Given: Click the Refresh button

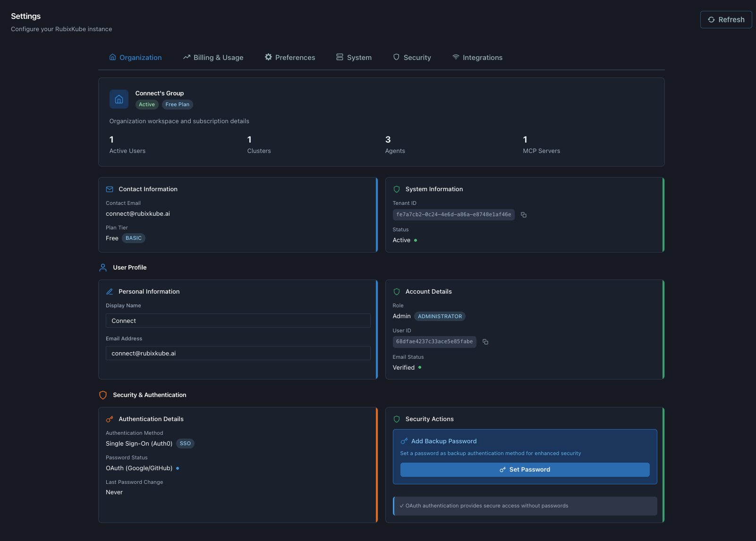Looking at the screenshot, I should coord(726,19).
